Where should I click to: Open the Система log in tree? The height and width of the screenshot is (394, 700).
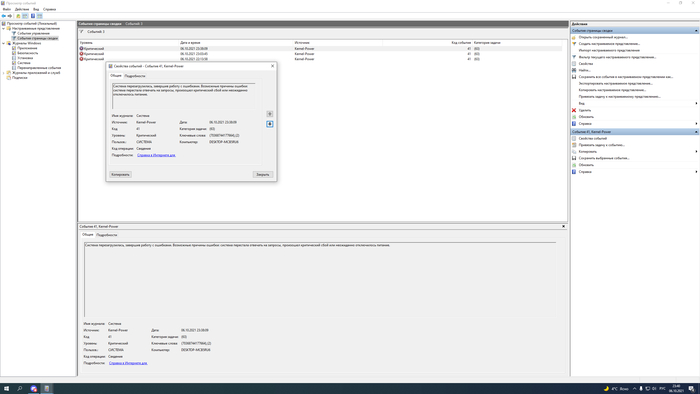(24, 63)
